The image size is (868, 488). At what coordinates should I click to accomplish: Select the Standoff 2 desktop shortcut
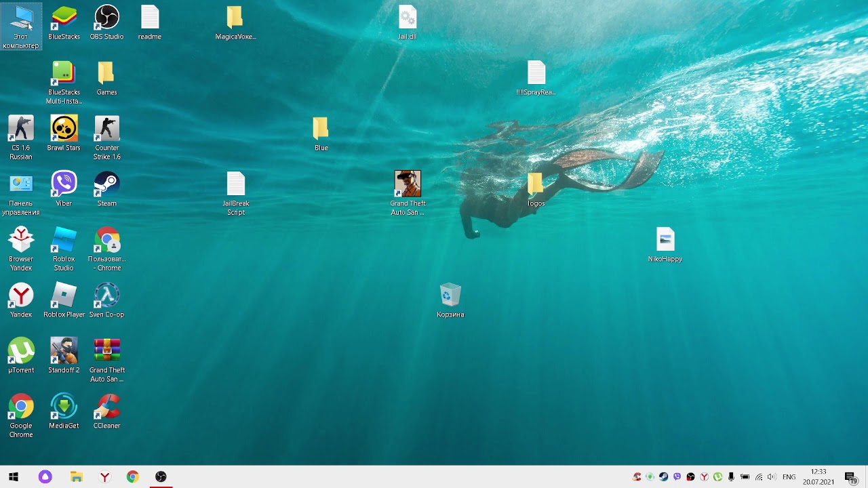coord(64,357)
